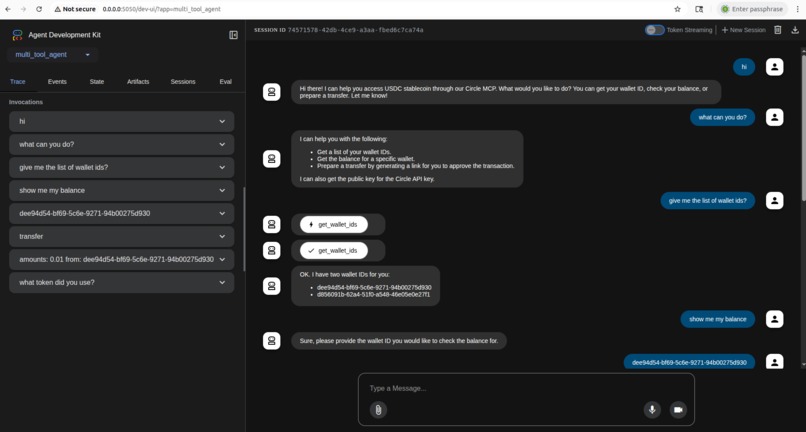The height and width of the screenshot is (432, 806).
Task: Click user avatar beside 'show me my balance'
Action: 775,319
